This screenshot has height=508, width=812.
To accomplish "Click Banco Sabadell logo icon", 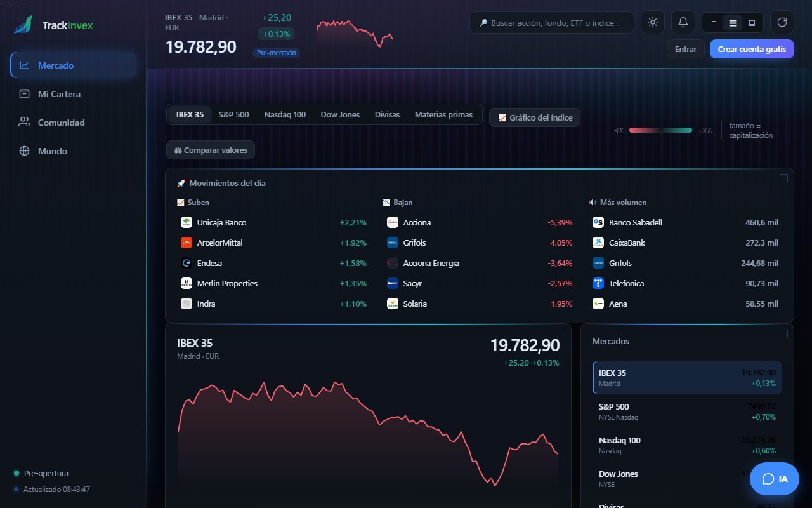I will coord(598,222).
